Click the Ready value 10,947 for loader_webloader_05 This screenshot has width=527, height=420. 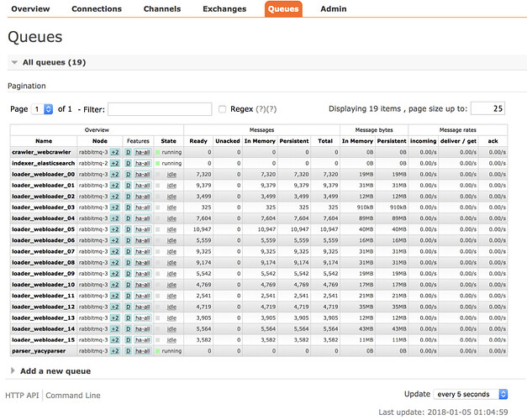[x=202, y=229]
